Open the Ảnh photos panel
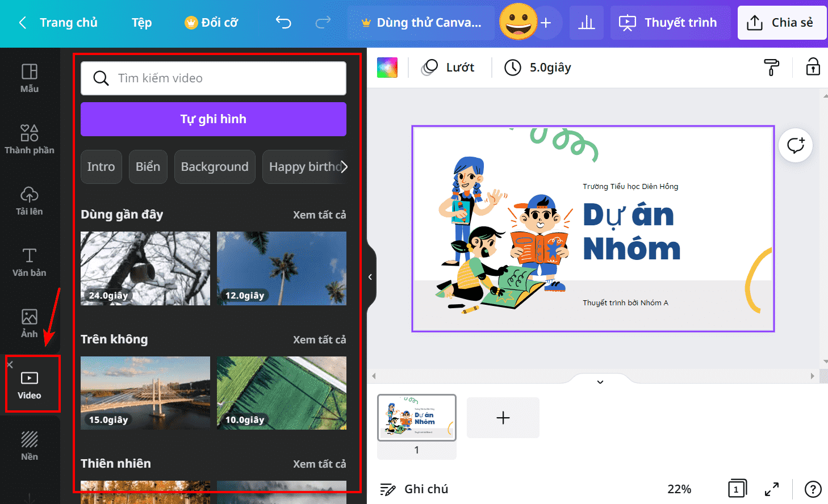The image size is (828, 504). click(30, 324)
